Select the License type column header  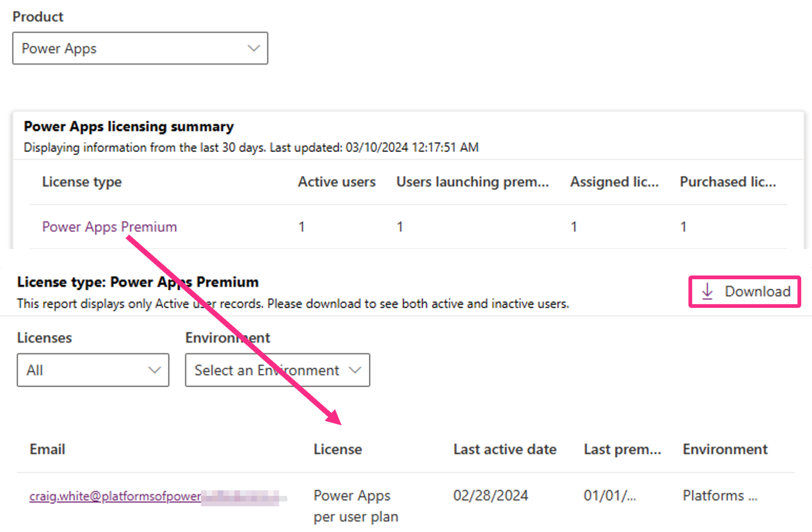(82, 182)
